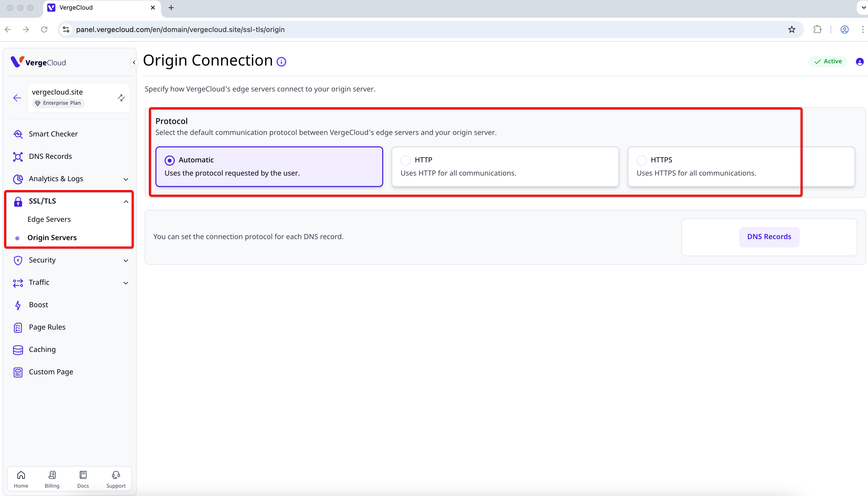Open Smart Checker menu item
Image resolution: width=868 pixels, height=496 pixels.
point(69,134)
